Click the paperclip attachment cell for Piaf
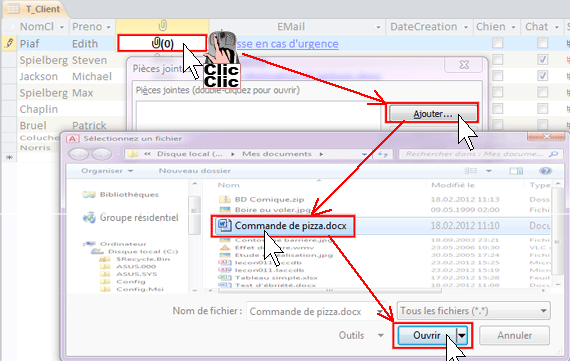Image resolution: width=570 pixels, height=361 pixels. pos(162,43)
